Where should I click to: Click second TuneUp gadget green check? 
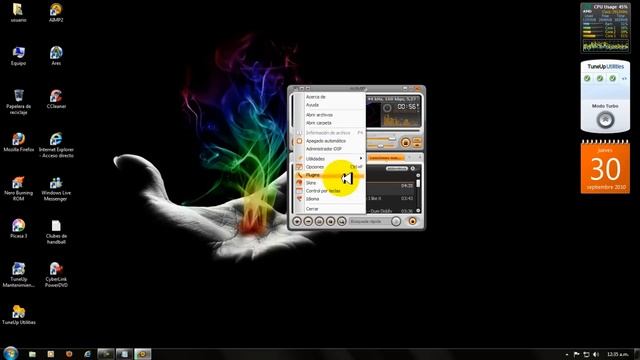[600, 78]
